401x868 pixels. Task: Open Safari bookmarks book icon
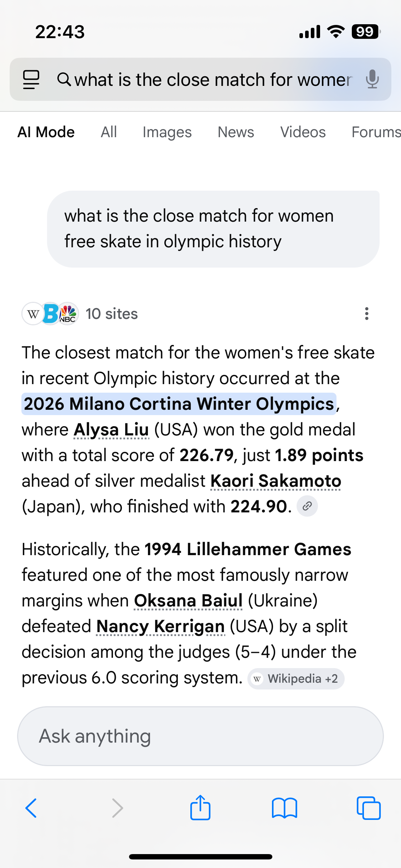point(284,808)
